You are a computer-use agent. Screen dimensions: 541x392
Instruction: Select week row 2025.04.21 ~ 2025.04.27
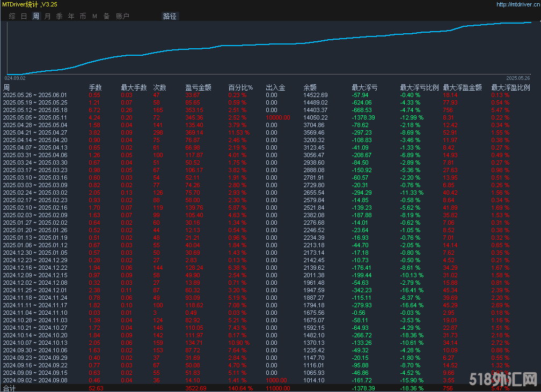(x=270, y=133)
